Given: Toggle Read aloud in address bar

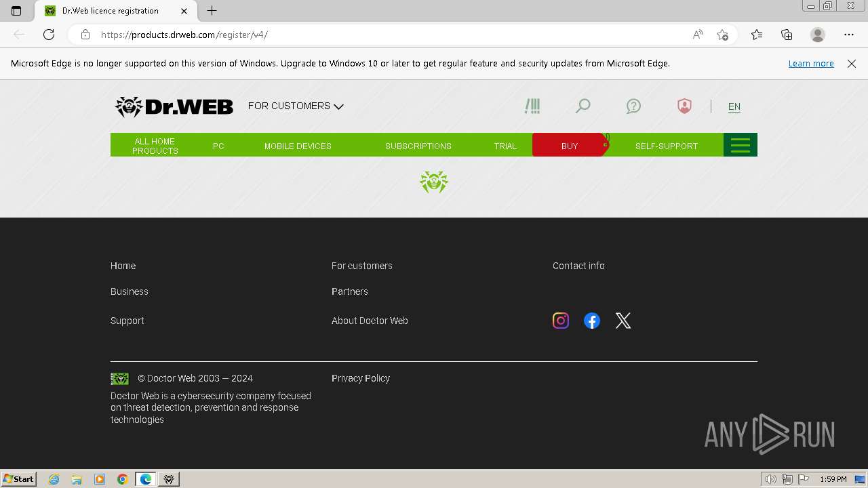Looking at the screenshot, I should pos(698,35).
